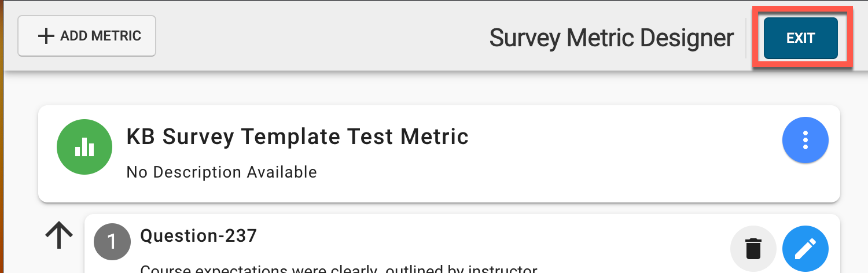Edit Question-237 with the pencil icon
This screenshot has height=273, width=868.
click(x=805, y=249)
